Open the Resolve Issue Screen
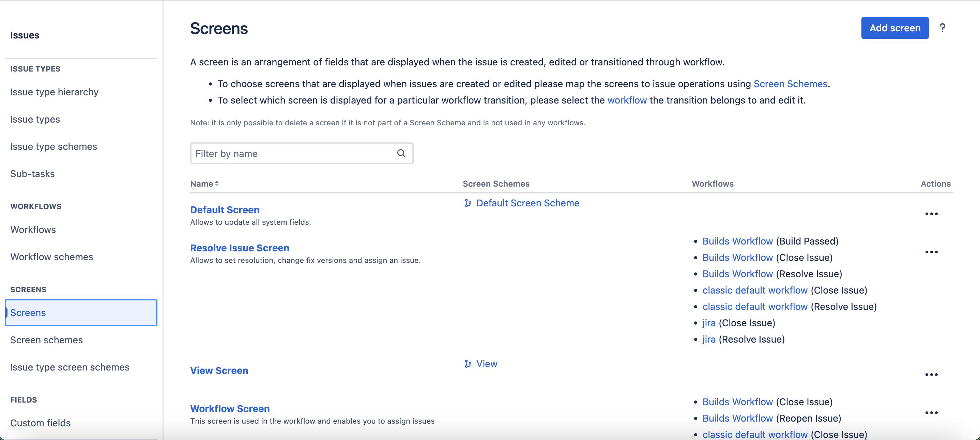This screenshot has width=980, height=440. click(239, 248)
